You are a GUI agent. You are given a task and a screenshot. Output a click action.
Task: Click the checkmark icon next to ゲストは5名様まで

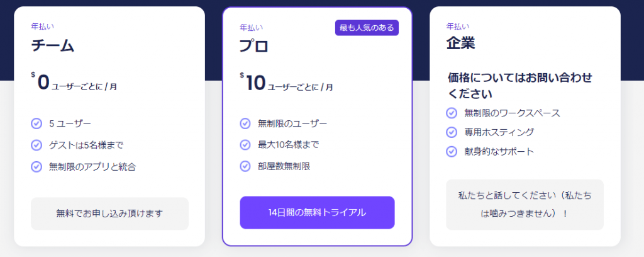pyautogui.click(x=36, y=145)
